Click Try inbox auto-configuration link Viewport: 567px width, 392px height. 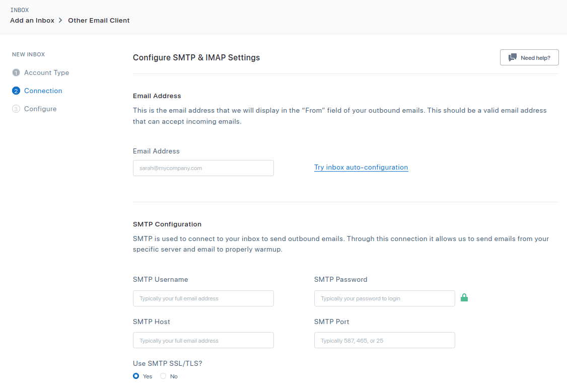coord(361,167)
